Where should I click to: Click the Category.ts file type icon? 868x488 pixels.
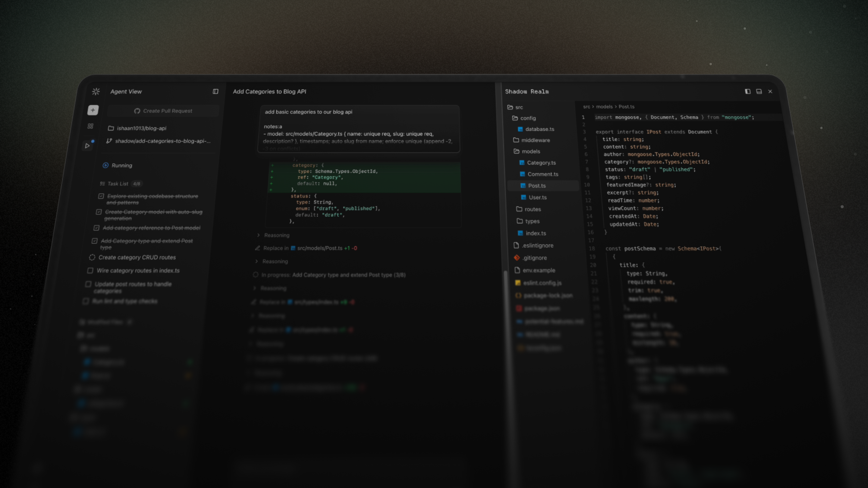[522, 163]
